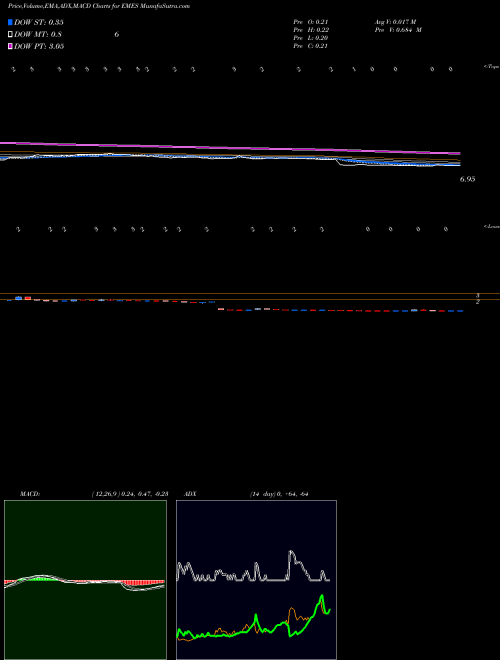500x660 pixels.
Task: Click the 'Pre C: 0.21' close value
Action: pos(311,45)
